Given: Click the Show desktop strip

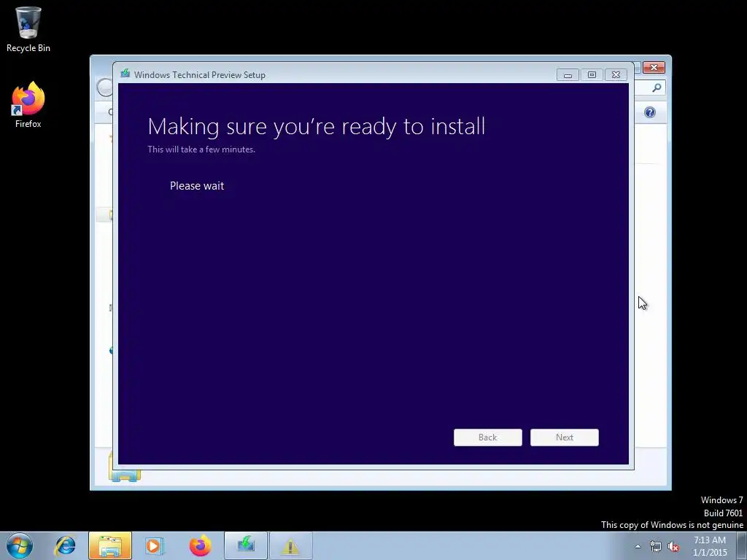Looking at the screenshot, I should (x=742, y=545).
